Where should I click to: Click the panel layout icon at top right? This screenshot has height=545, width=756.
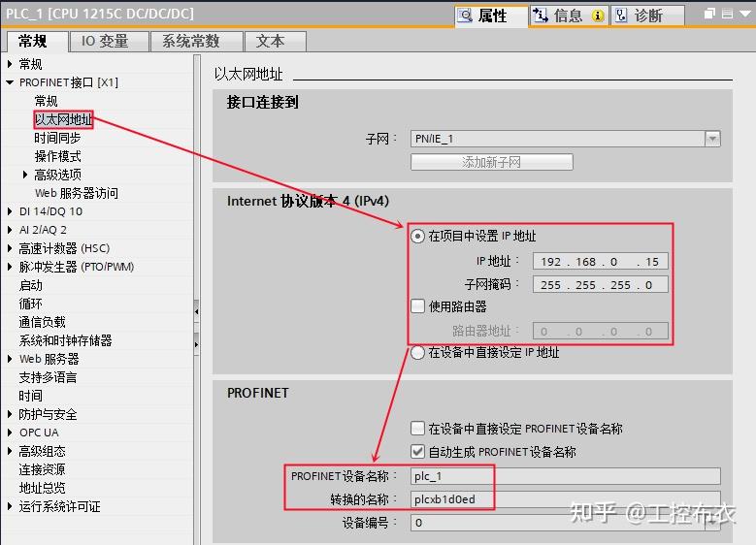coord(728,14)
